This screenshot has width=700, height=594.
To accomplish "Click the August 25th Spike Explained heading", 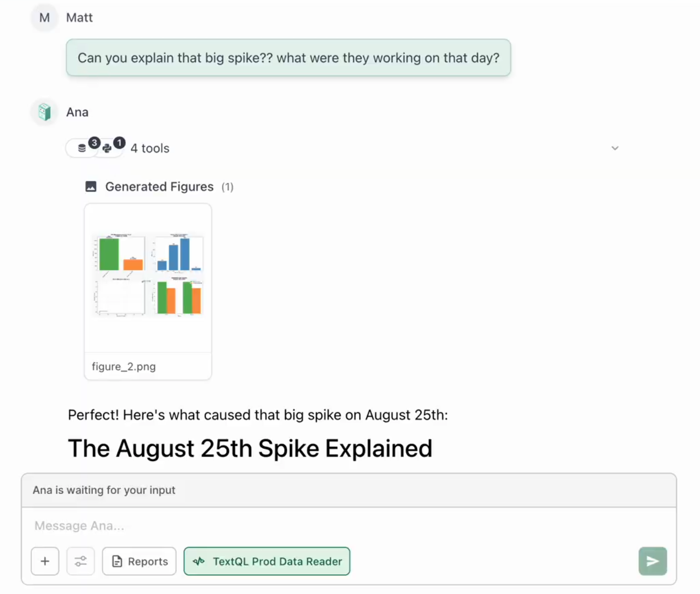I will click(x=250, y=448).
